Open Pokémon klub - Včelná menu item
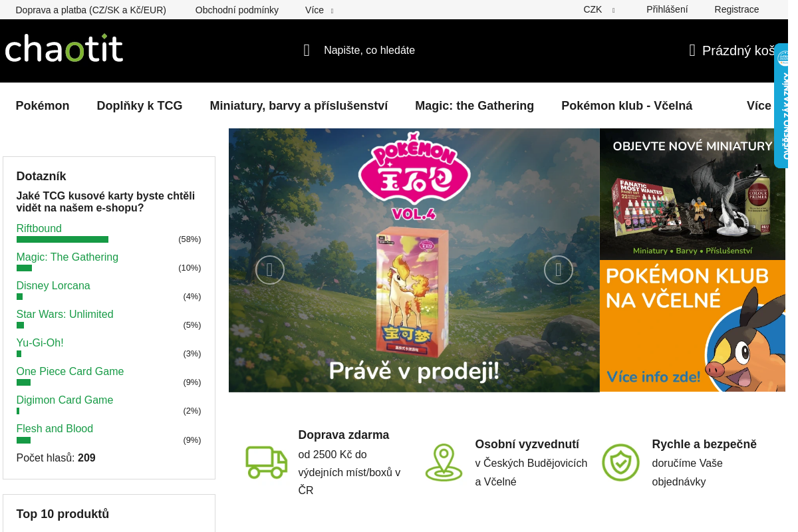The width and height of the screenshot is (798, 532). tap(626, 106)
